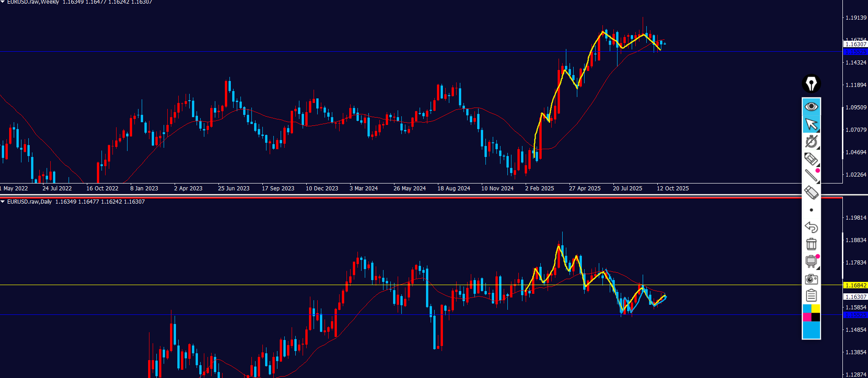868x378 pixels.
Task: Toggle the crossed-out stopwatch timer tool
Action: (811, 141)
